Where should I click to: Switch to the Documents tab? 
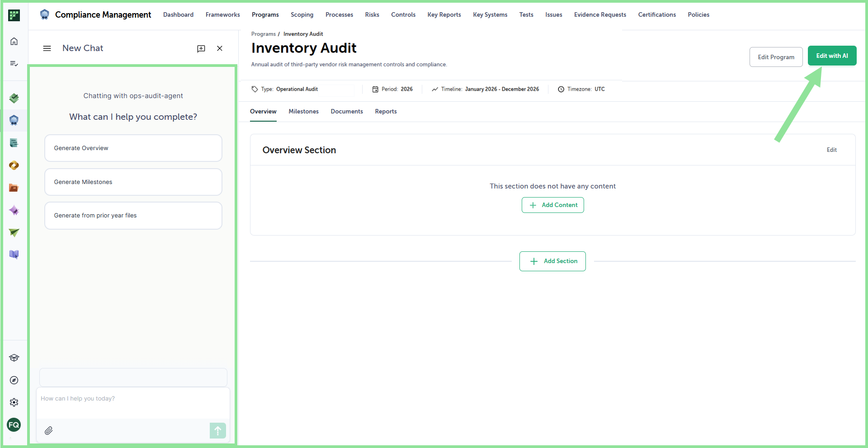click(347, 112)
